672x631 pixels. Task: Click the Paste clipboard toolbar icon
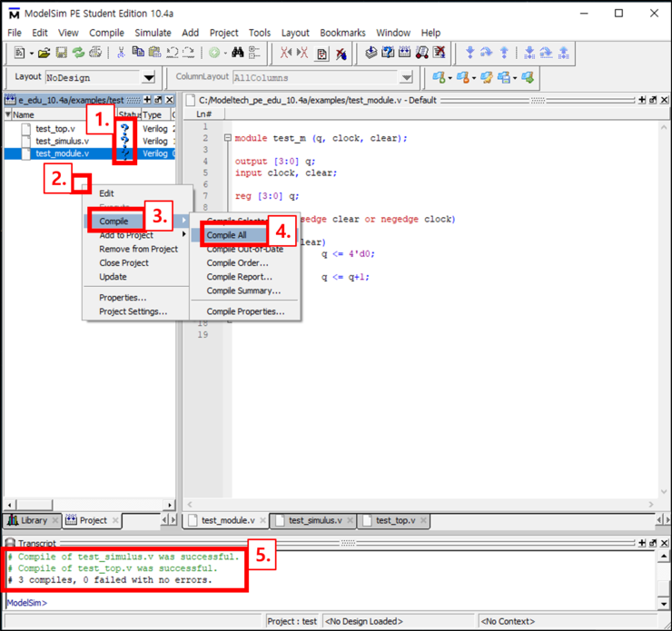click(x=154, y=53)
